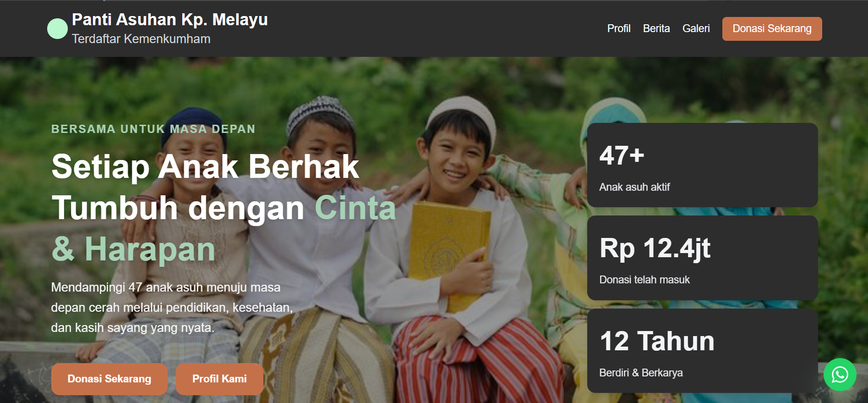Viewport: 868px width, 403px height.
Task: Select the 47+ Anak asuh aktif card
Action: pos(702,165)
